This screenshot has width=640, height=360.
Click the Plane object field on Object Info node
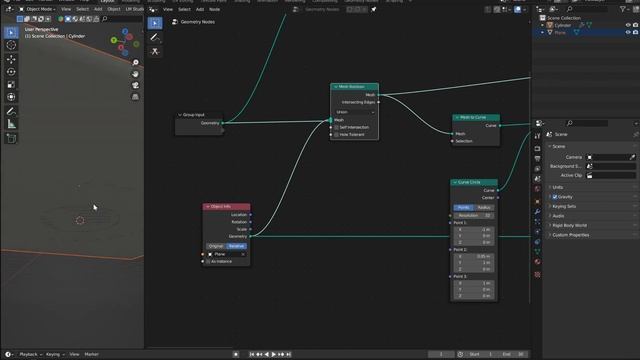[x=226, y=254]
